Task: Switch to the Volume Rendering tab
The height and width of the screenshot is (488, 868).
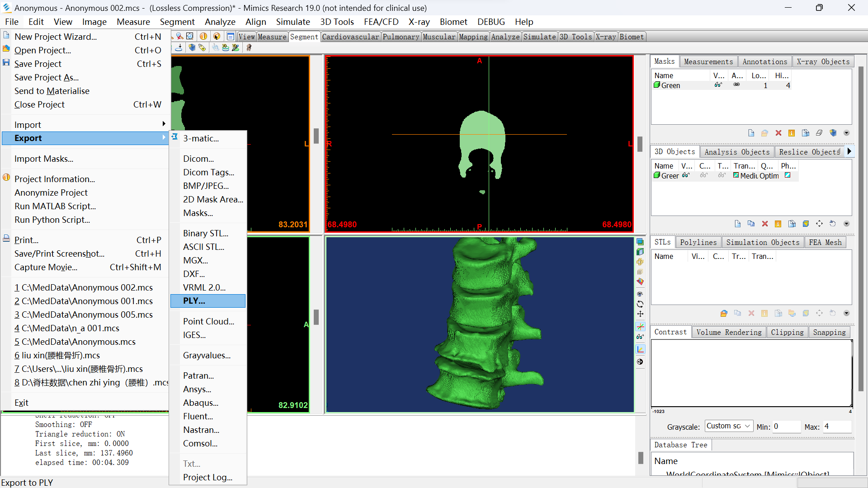Action: 728,332
